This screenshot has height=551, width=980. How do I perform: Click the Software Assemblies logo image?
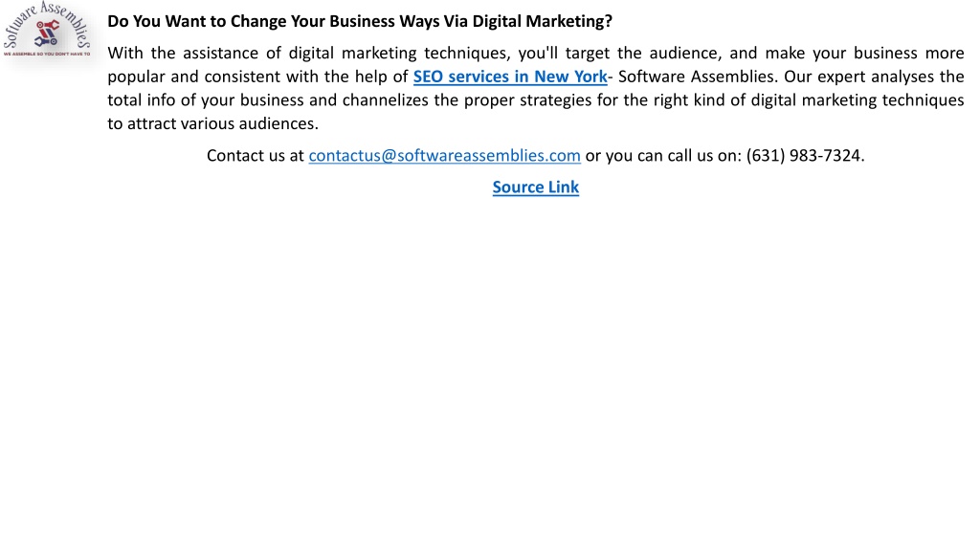47,29
